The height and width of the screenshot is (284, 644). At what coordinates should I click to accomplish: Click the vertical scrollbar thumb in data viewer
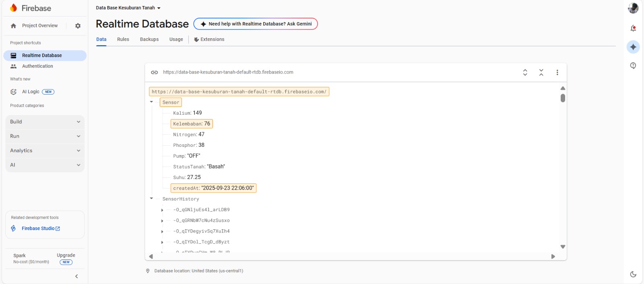point(563,98)
